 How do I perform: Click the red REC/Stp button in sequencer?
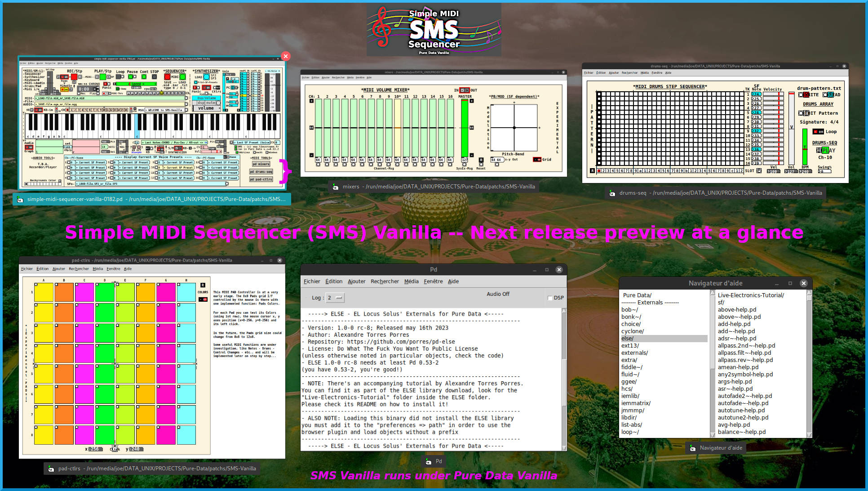click(74, 77)
